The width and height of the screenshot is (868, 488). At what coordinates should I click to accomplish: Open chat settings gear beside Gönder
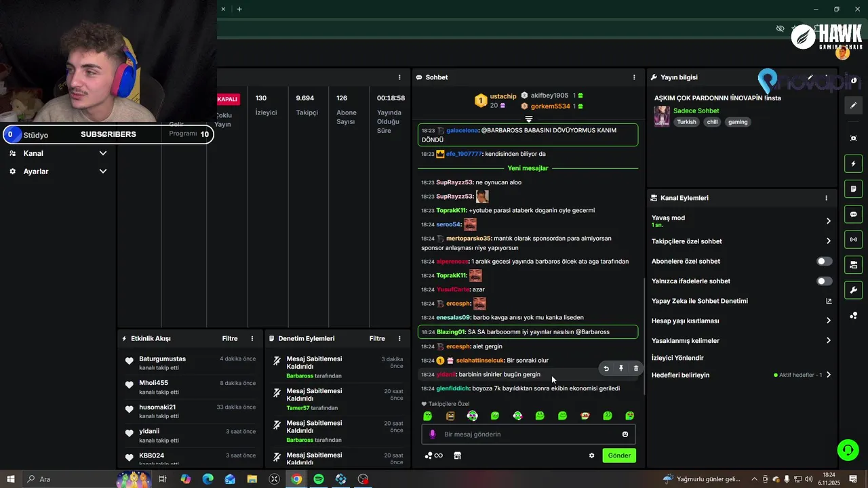point(591,455)
